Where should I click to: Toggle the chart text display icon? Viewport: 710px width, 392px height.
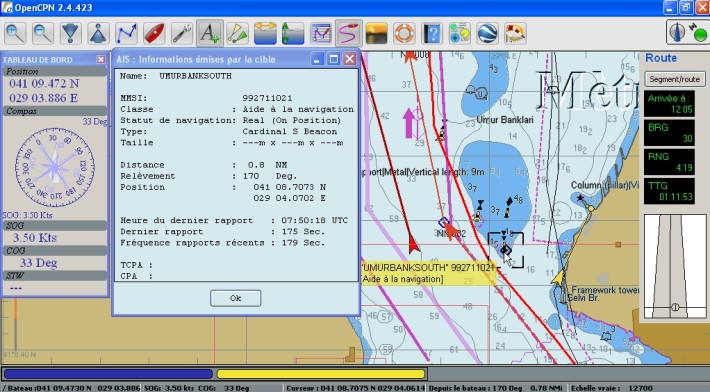[x=210, y=33]
